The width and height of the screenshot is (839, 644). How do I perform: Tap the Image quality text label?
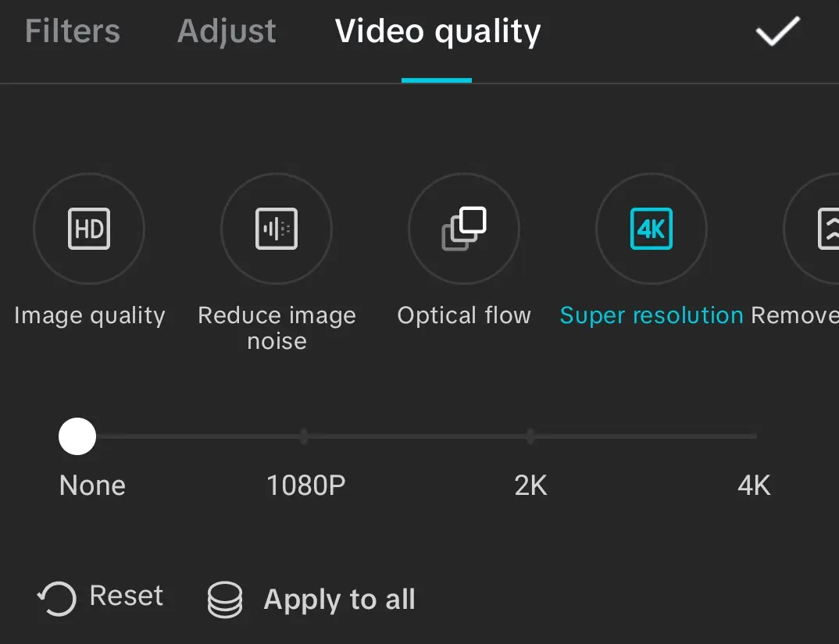(x=89, y=315)
